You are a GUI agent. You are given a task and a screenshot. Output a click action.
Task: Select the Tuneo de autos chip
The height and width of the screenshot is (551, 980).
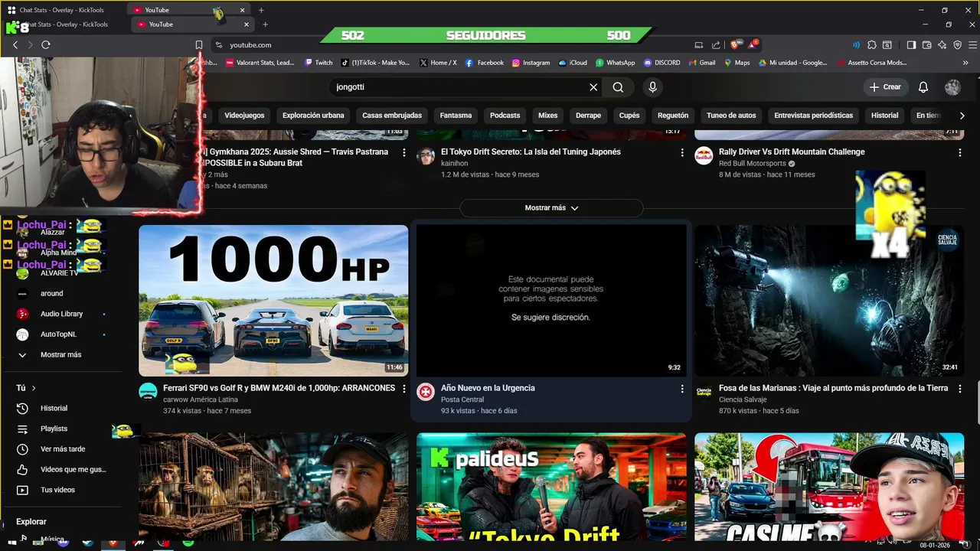pyautogui.click(x=731, y=116)
